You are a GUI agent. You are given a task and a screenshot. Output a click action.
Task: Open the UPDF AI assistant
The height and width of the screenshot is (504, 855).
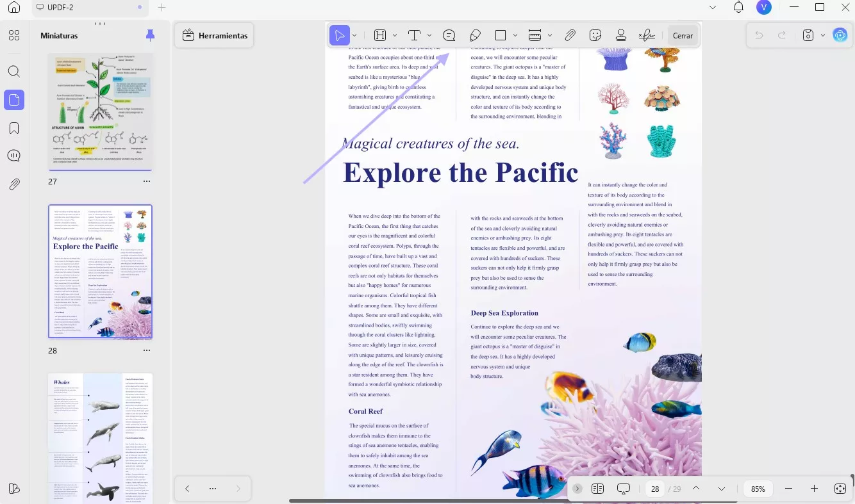(x=840, y=35)
